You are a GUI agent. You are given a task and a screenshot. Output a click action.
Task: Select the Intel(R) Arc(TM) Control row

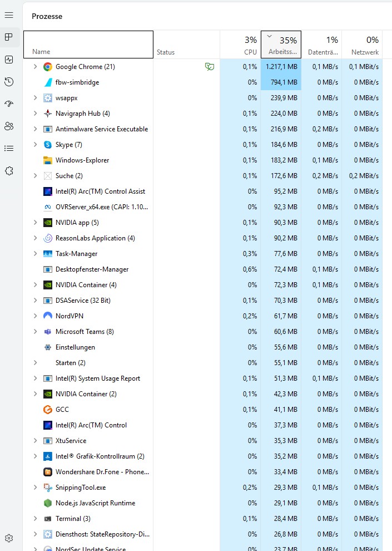click(203, 425)
